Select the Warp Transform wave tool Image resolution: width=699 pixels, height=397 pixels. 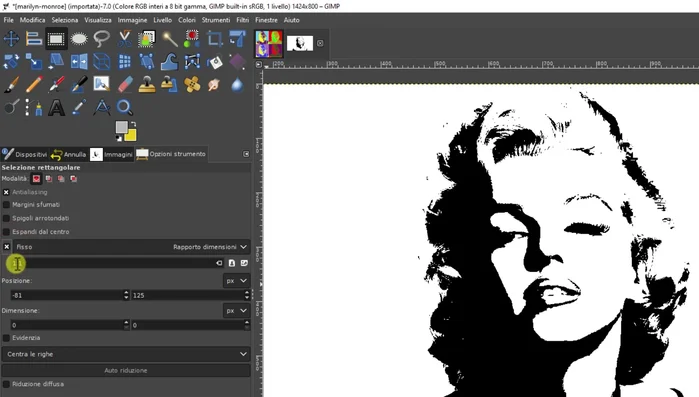(169, 61)
